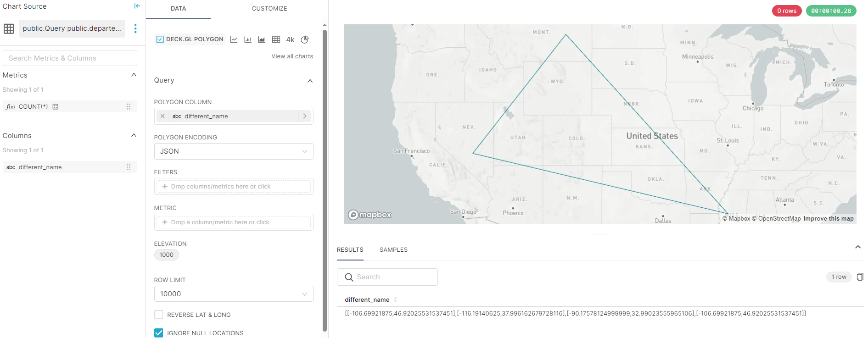Viewport: 868px width, 338px height.
Task: Open Improve this map link
Action: (829, 219)
